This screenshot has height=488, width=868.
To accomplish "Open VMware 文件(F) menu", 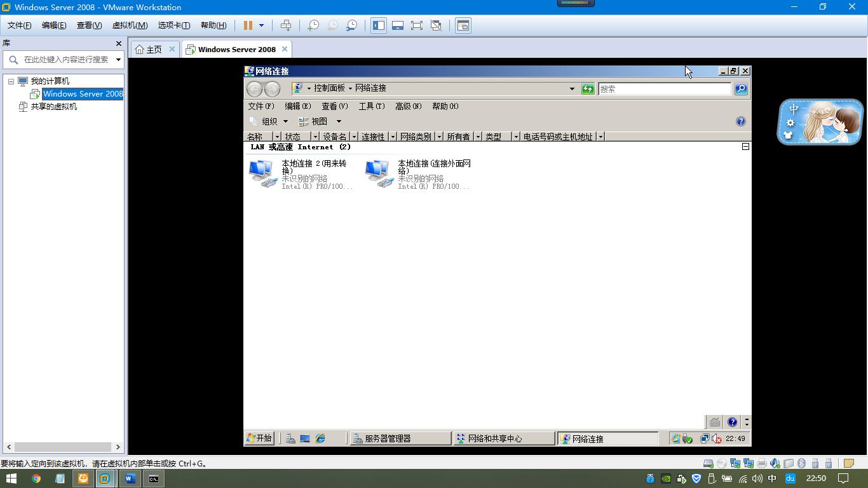I will click(19, 25).
